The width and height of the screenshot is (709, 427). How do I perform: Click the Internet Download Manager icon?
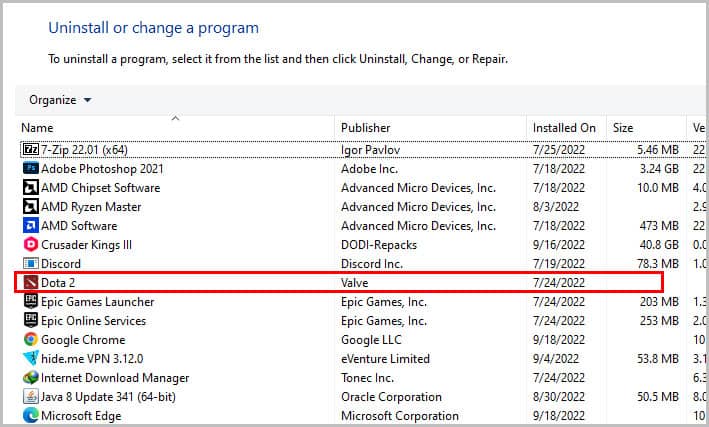[x=31, y=377]
